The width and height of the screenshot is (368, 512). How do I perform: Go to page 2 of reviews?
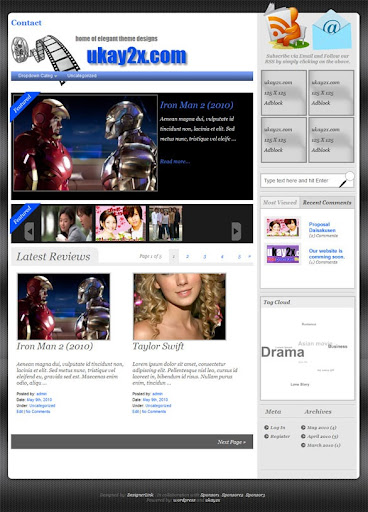pos(187,256)
